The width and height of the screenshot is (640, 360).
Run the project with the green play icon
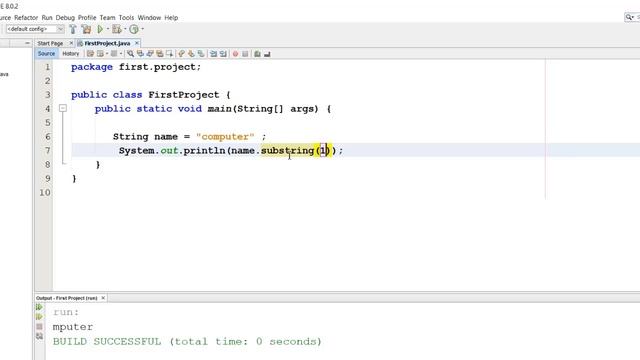click(x=100, y=29)
